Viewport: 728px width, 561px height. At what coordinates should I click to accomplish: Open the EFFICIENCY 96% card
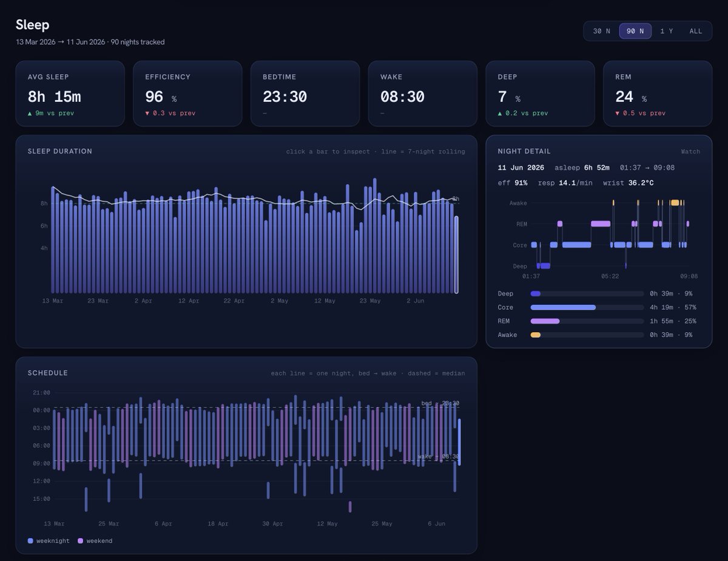point(187,93)
